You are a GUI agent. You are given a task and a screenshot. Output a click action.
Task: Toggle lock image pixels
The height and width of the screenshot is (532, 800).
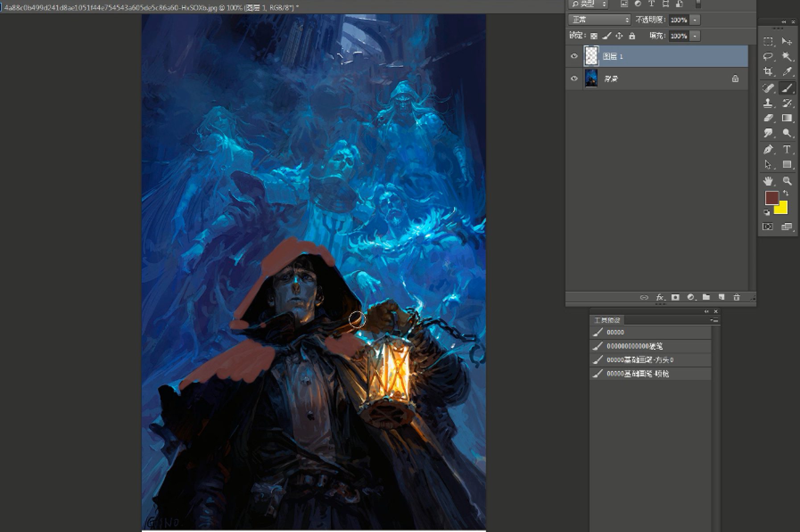point(606,36)
